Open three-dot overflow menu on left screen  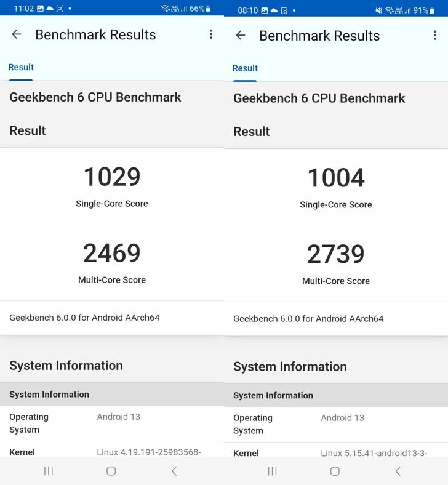[211, 34]
